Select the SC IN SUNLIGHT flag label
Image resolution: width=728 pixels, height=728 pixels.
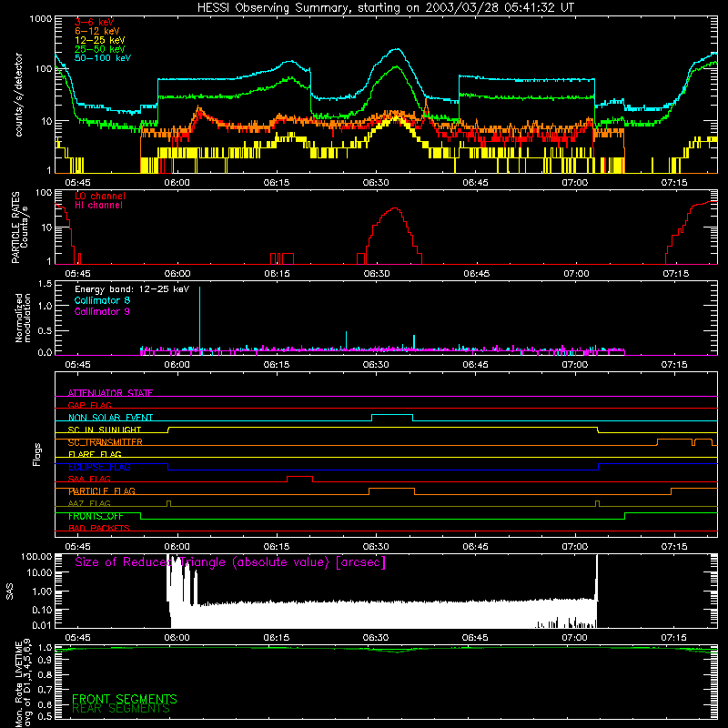[x=105, y=430]
